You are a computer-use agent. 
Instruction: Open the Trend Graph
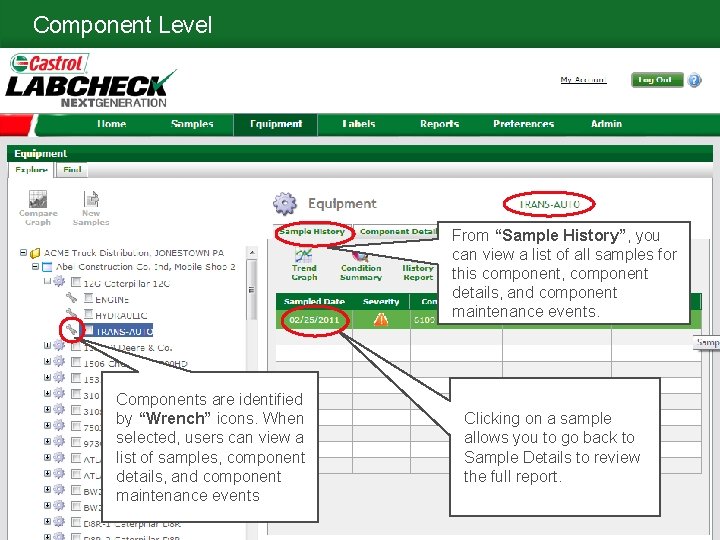click(304, 264)
